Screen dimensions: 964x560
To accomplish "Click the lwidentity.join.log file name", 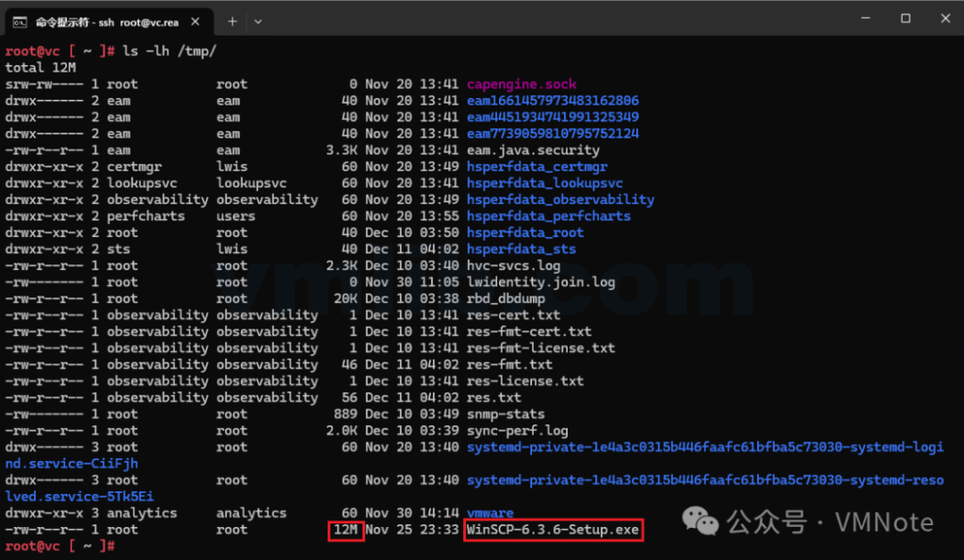I will click(541, 282).
